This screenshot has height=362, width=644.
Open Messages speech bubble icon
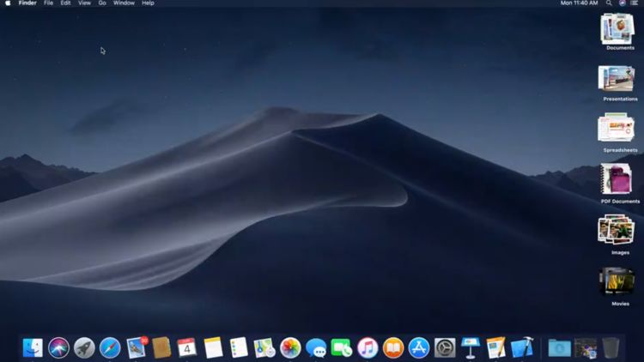(x=316, y=348)
